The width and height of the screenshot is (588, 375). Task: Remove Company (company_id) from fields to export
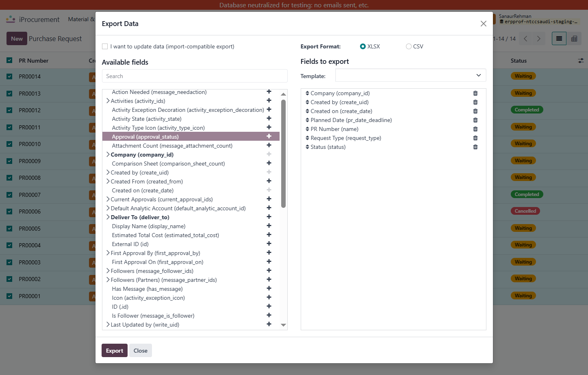coord(475,93)
